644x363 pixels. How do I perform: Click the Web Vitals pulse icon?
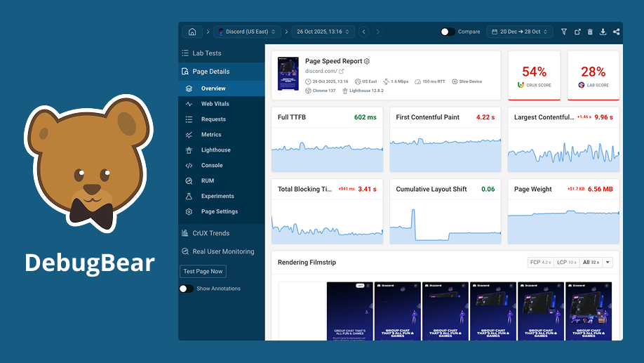(189, 104)
